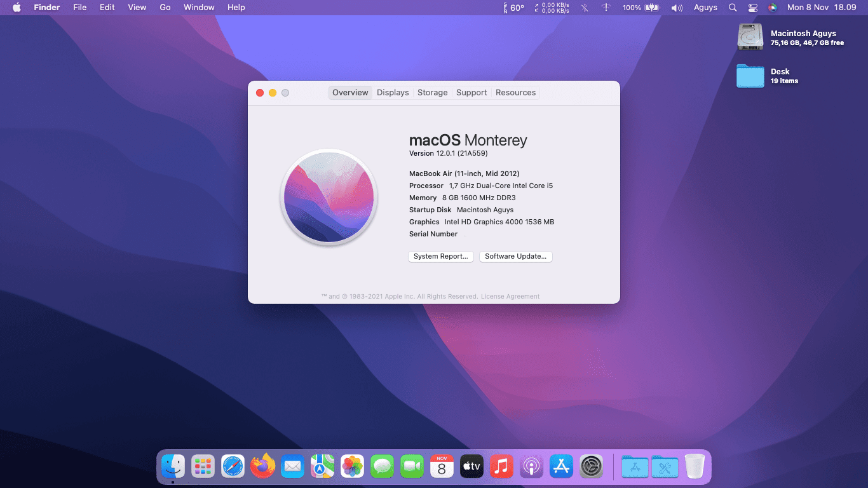
Task: Open Control Centre in the menu bar
Action: [x=753, y=8]
